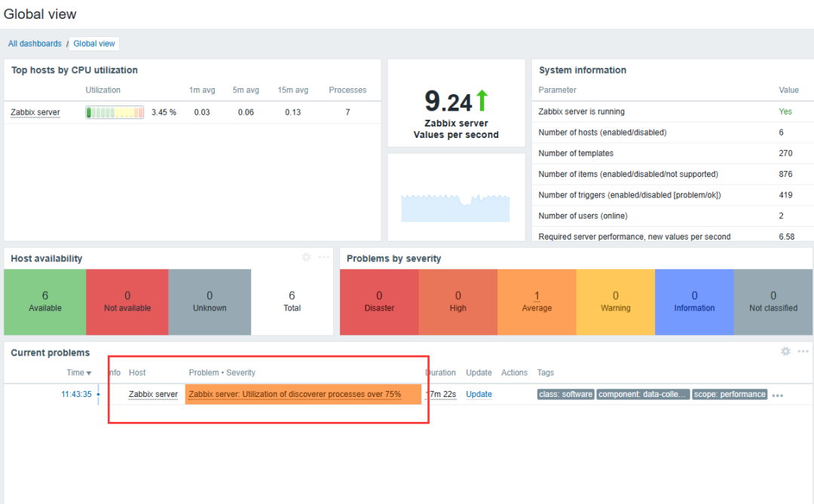Viewport: 814px width, 504px height.
Task: Open Current problems widget three-dot menu
Action: point(803,351)
